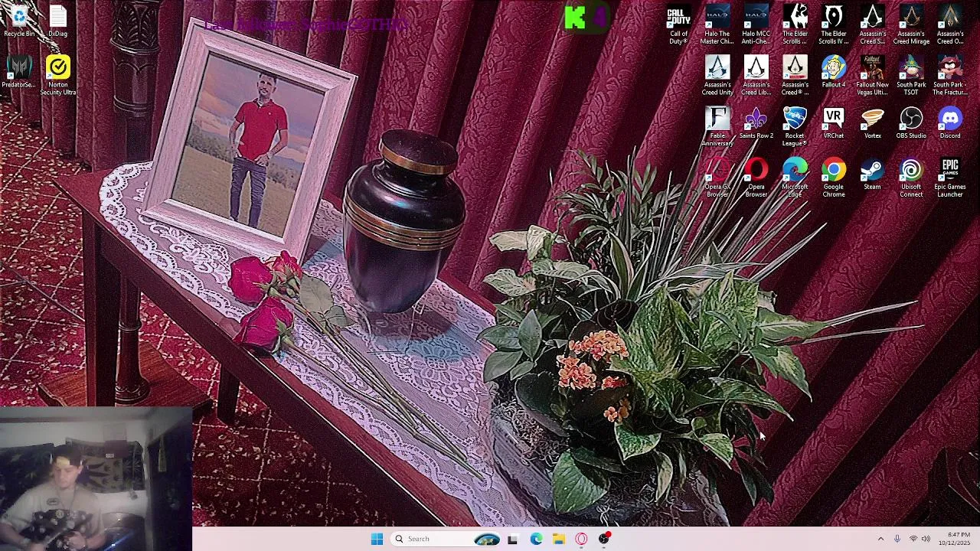
Task: Open Google Chrome from the desktop
Action: pos(834,178)
